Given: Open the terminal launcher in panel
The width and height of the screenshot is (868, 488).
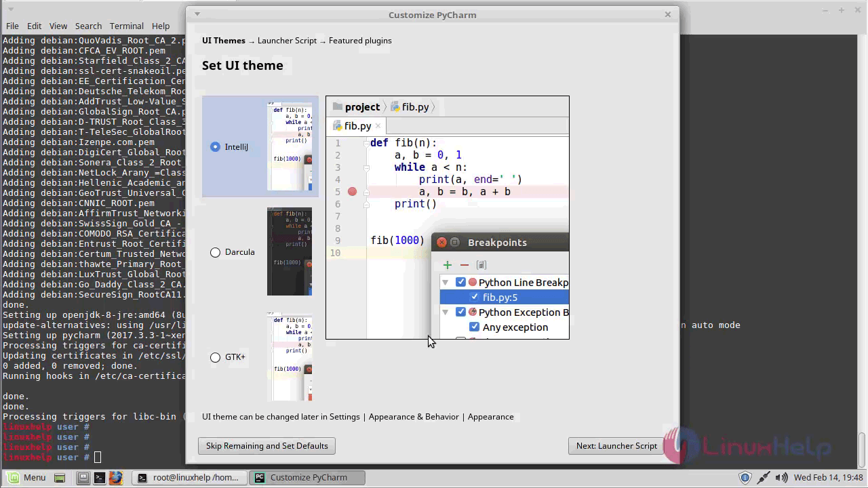Looking at the screenshot, I should pos(99,478).
